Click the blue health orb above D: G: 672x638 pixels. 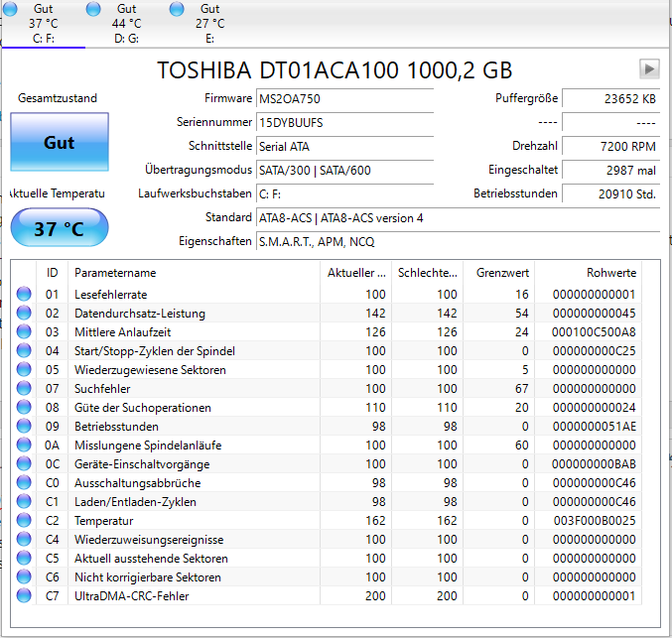pos(93,9)
